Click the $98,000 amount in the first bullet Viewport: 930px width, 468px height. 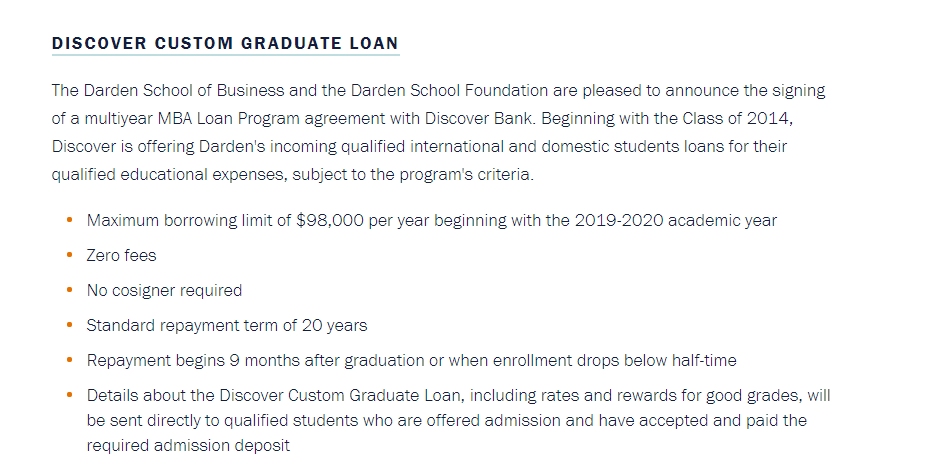(330, 220)
